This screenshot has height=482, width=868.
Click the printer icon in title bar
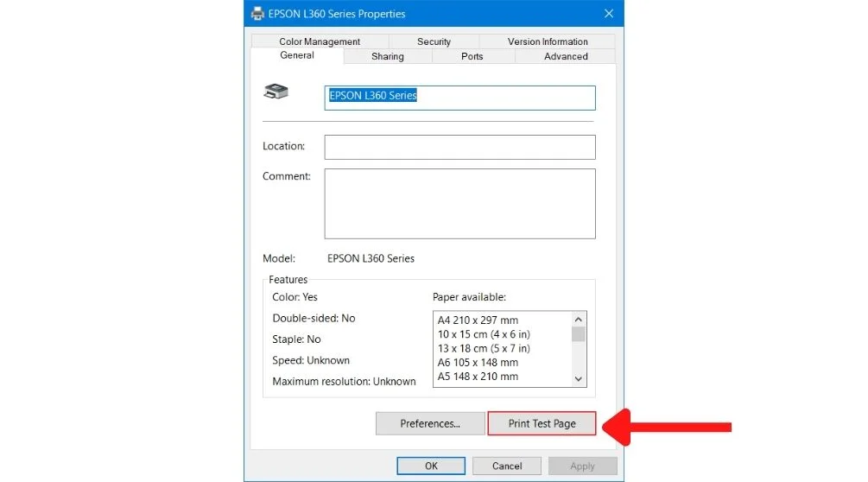click(257, 14)
